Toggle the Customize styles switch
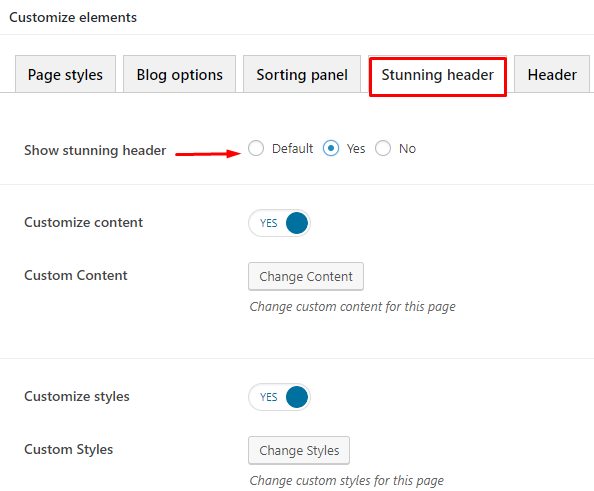 click(x=279, y=397)
